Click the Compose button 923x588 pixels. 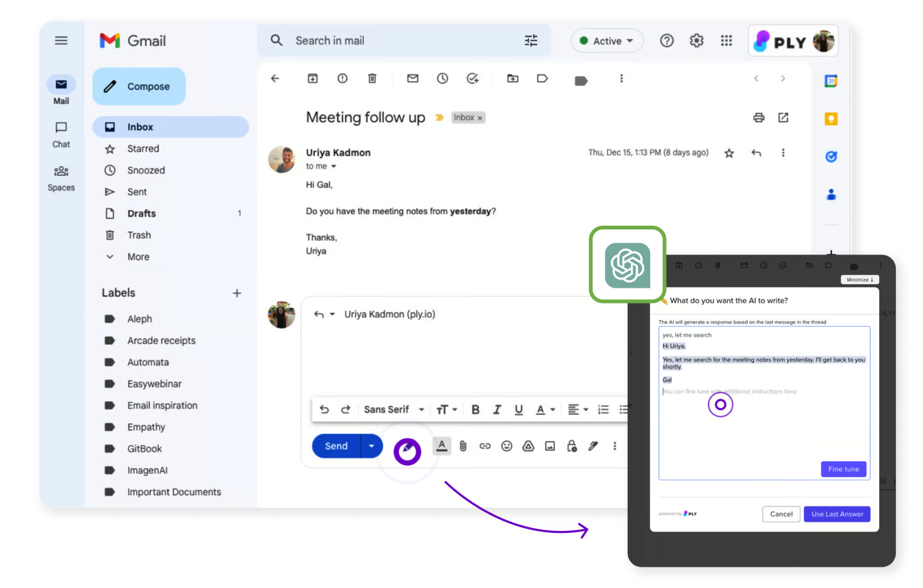139,87
